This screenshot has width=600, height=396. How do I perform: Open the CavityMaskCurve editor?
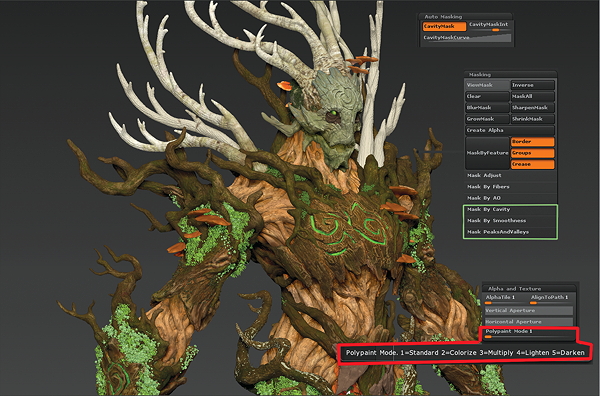(467, 38)
